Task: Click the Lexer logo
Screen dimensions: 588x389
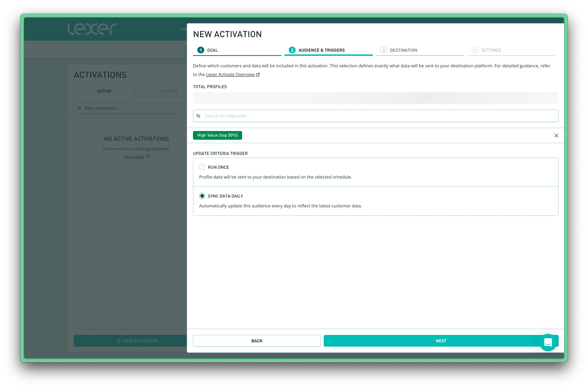Action: point(92,29)
